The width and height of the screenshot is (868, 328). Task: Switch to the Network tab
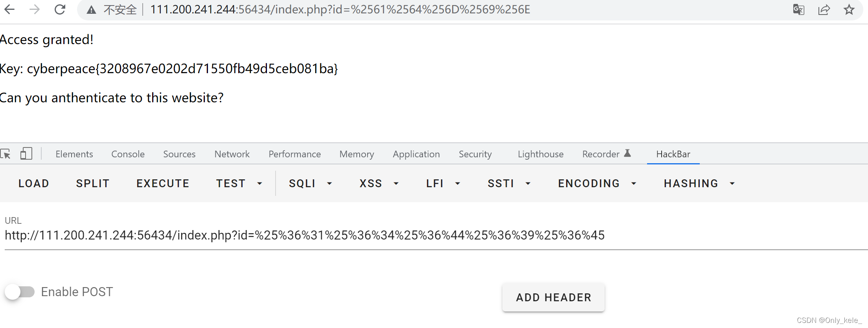tap(232, 154)
